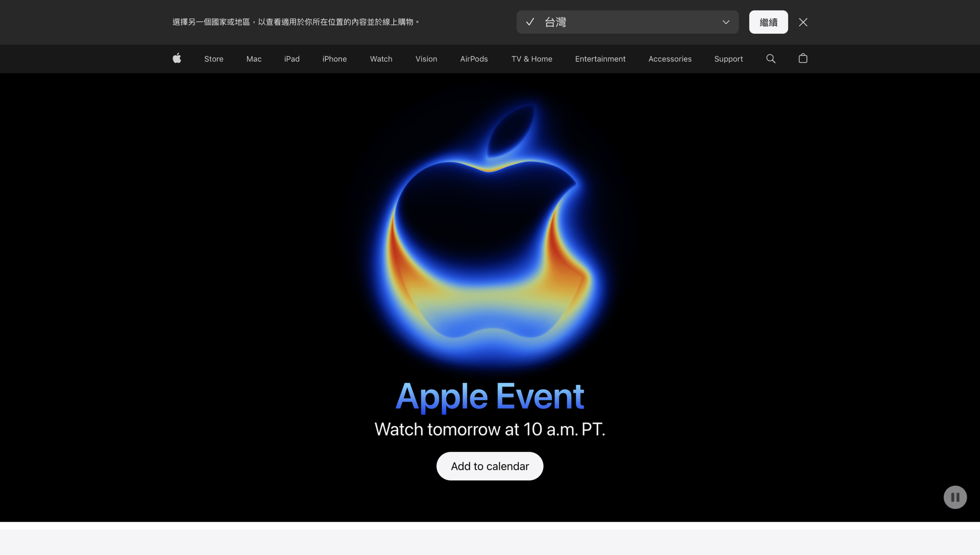Dismiss the region selection banner

[x=803, y=22]
